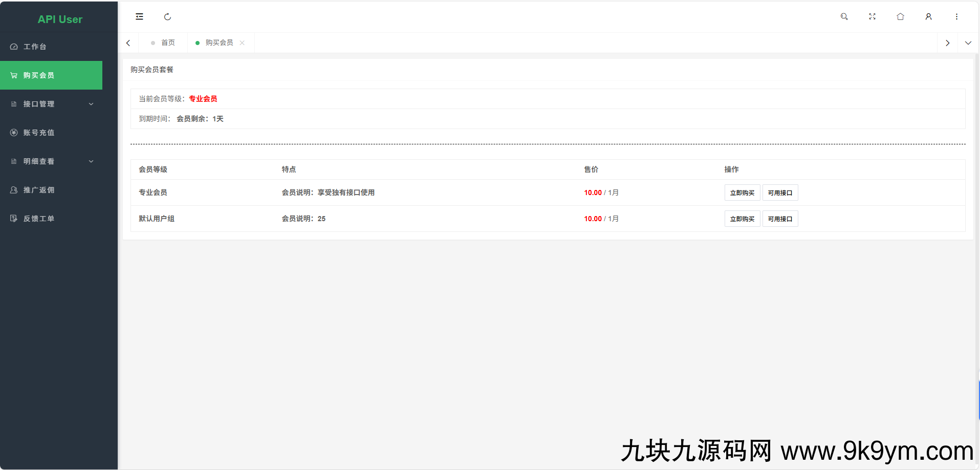This screenshot has height=470, width=980.
Task: Toggle fullscreen mode icon
Action: pos(872,17)
